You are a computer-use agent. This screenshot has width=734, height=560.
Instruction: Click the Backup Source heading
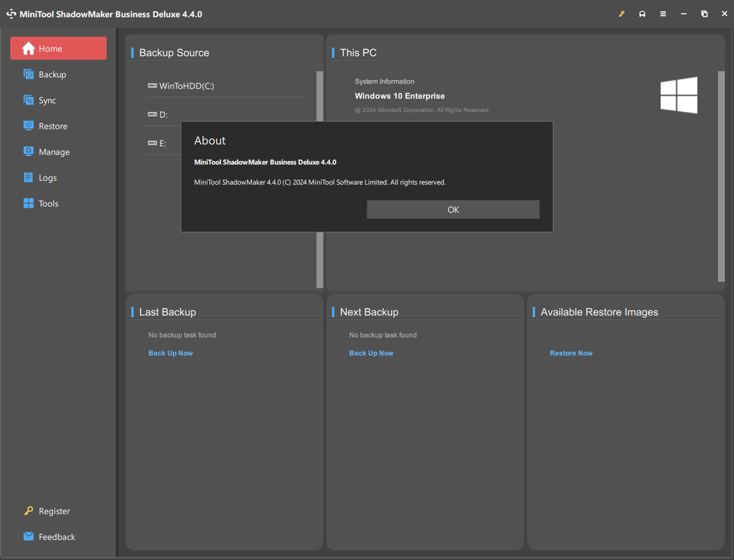pos(174,52)
